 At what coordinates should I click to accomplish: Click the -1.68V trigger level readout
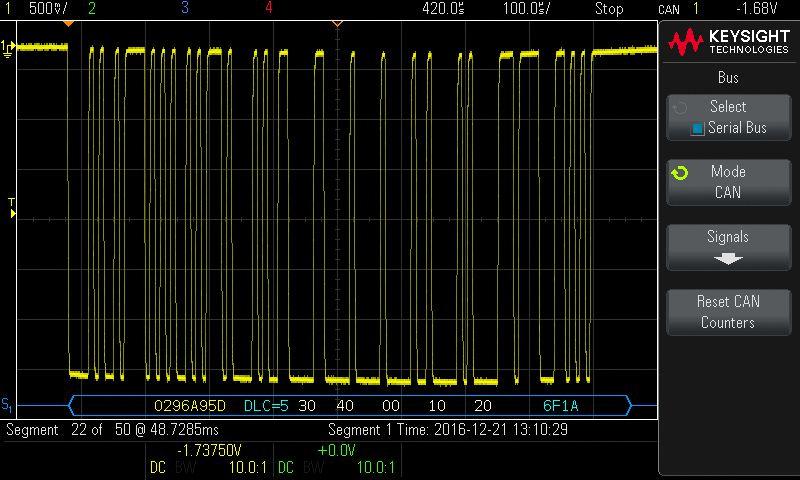pyautogui.click(x=758, y=8)
